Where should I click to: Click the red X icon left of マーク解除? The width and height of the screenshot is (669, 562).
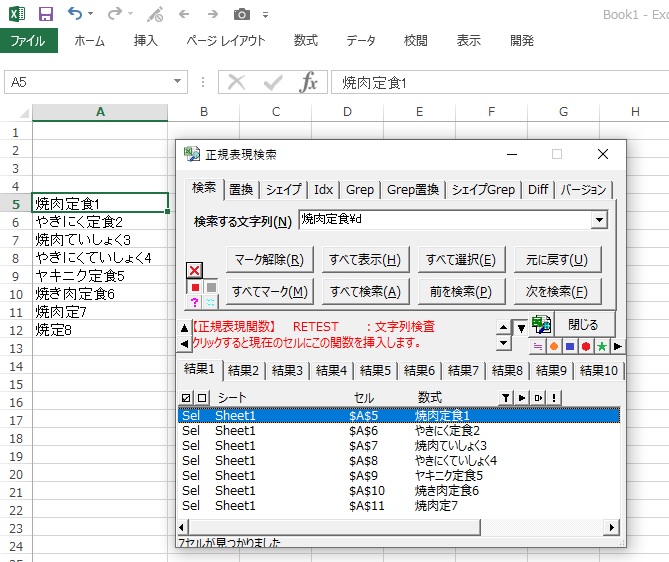pyautogui.click(x=194, y=270)
